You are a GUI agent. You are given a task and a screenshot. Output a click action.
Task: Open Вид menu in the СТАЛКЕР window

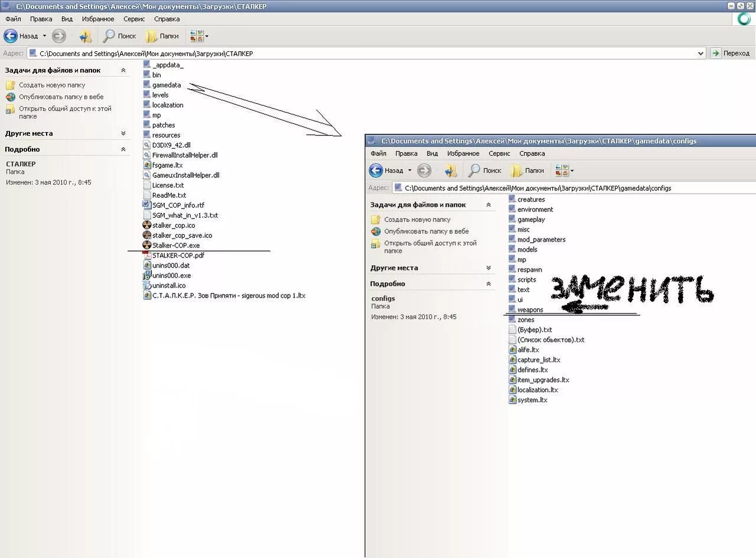[x=67, y=19]
